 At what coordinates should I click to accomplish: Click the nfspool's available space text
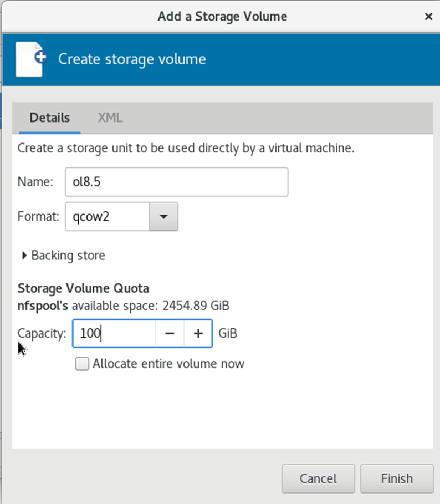click(124, 306)
